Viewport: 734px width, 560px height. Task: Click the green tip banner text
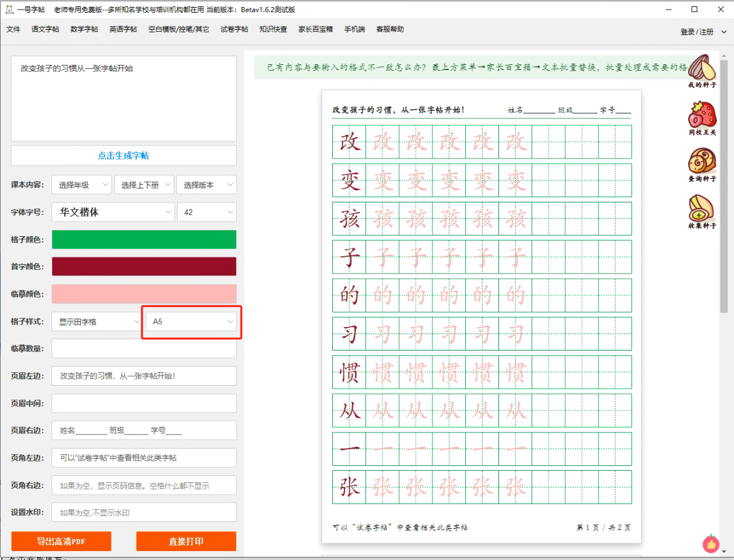coord(477,67)
